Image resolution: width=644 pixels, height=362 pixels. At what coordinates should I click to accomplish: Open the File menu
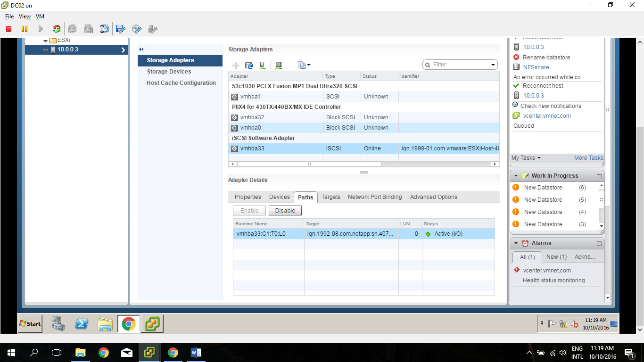coord(9,16)
